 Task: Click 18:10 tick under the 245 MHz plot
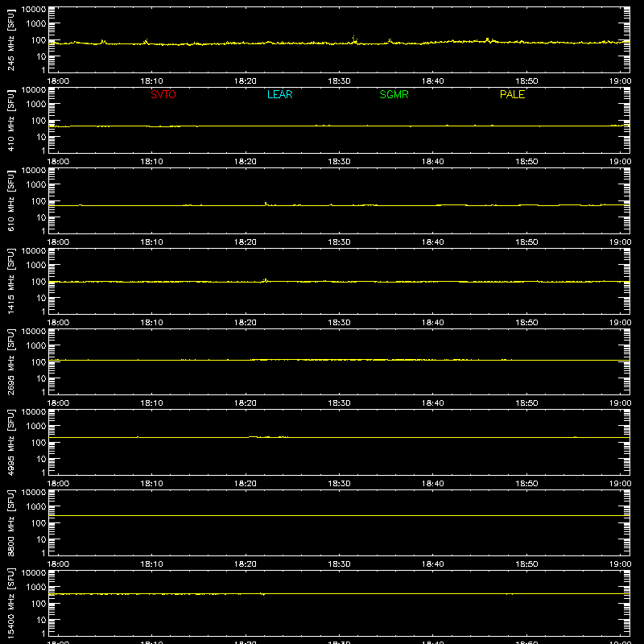[x=152, y=81]
